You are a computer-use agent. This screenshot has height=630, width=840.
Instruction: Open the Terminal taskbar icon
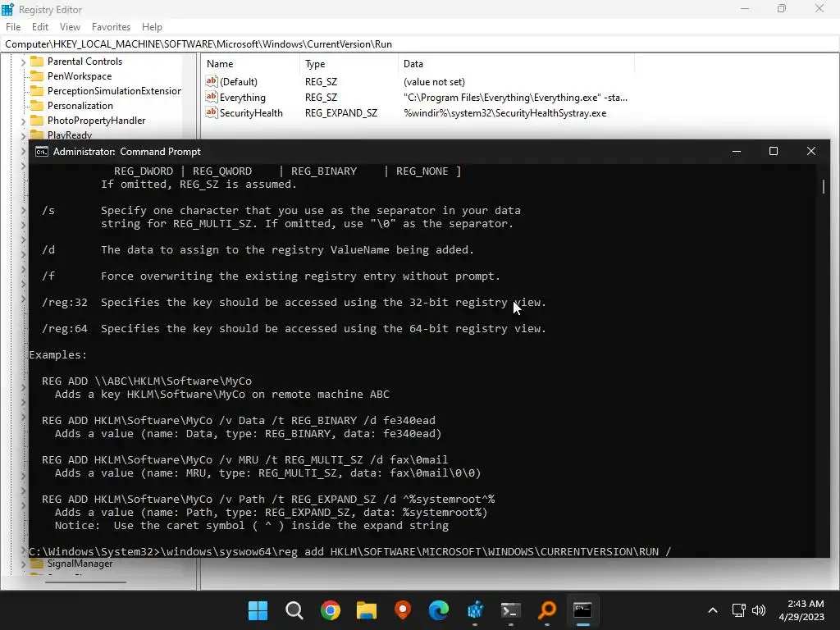tap(511, 610)
